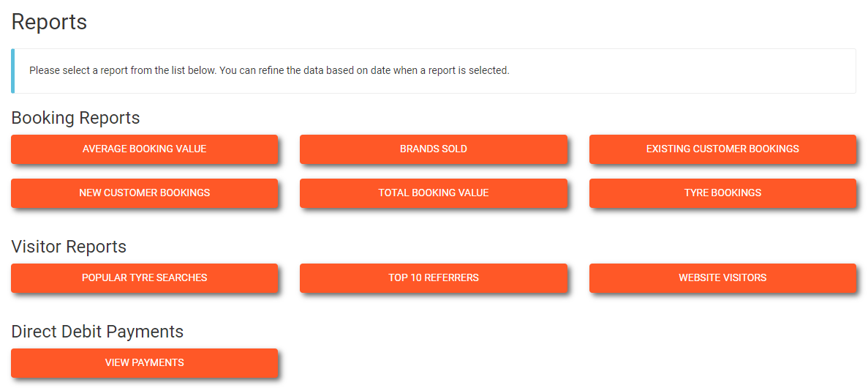Click empty gap between Brands Sold and Total Booking Value
The width and height of the screenshot is (868, 388).
coord(433,171)
